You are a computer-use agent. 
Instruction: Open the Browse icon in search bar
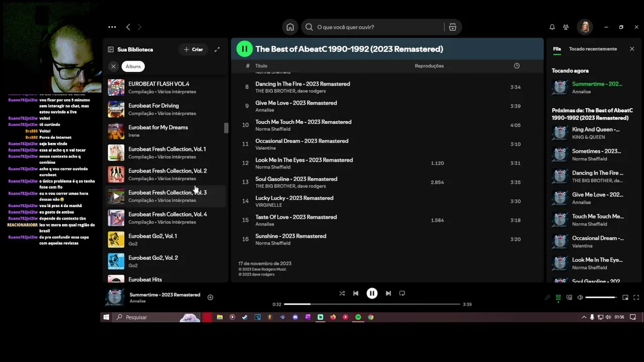(x=452, y=27)
